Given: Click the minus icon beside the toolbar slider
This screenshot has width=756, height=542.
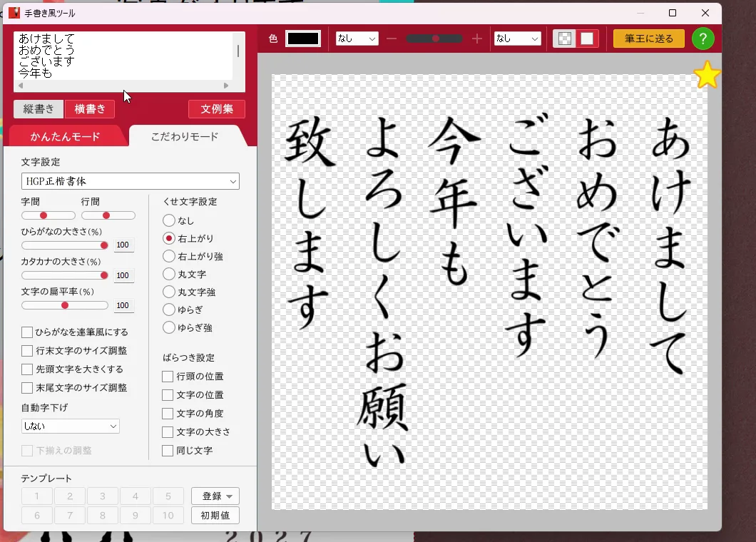Looking at the screenshot, I should (392, 39).
